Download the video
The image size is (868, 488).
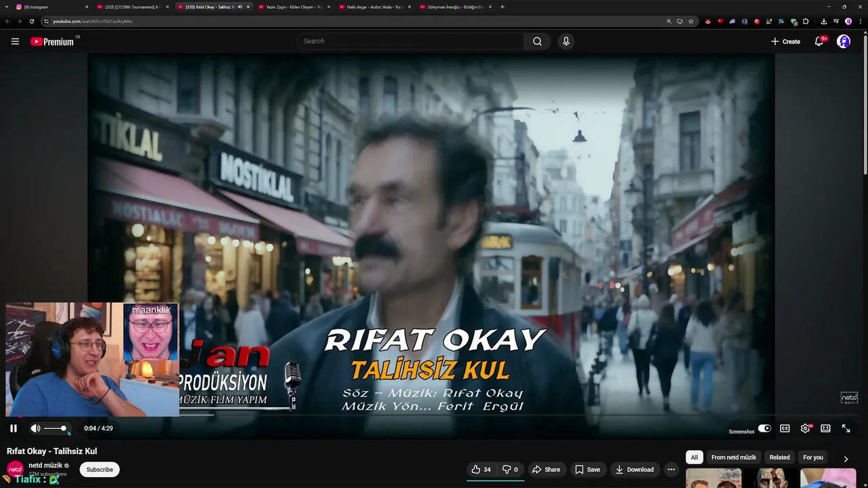coord(634,469)
